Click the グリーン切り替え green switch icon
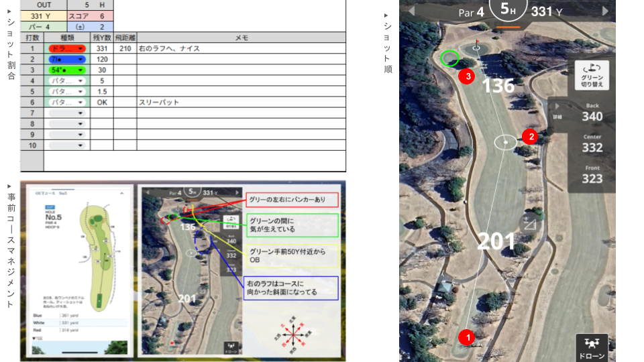644x362 pixels. (x=592, y=75)
